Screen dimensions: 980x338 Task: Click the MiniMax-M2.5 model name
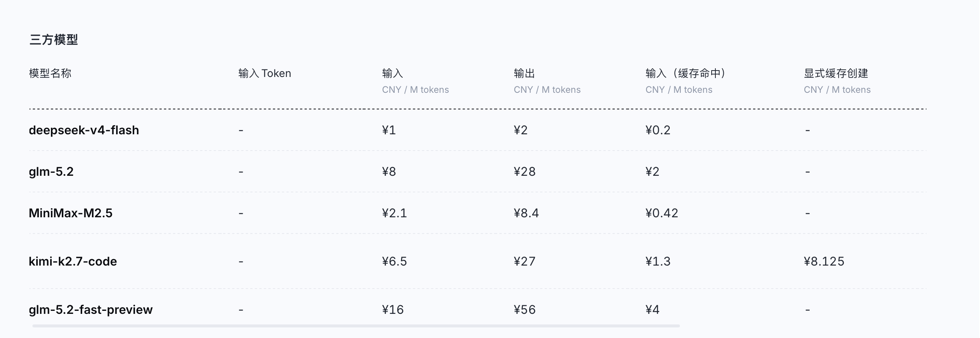click(70, 213)
